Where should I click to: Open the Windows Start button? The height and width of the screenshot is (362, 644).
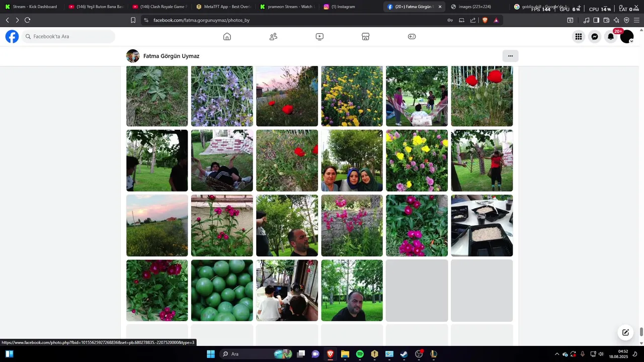coord(211,354)
